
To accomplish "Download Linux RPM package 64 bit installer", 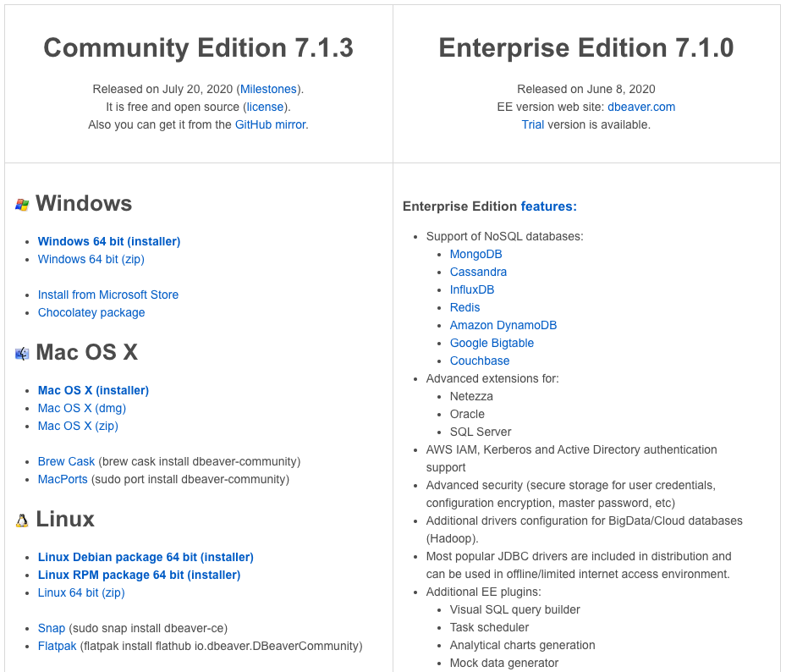I will [x=140, y=575].
